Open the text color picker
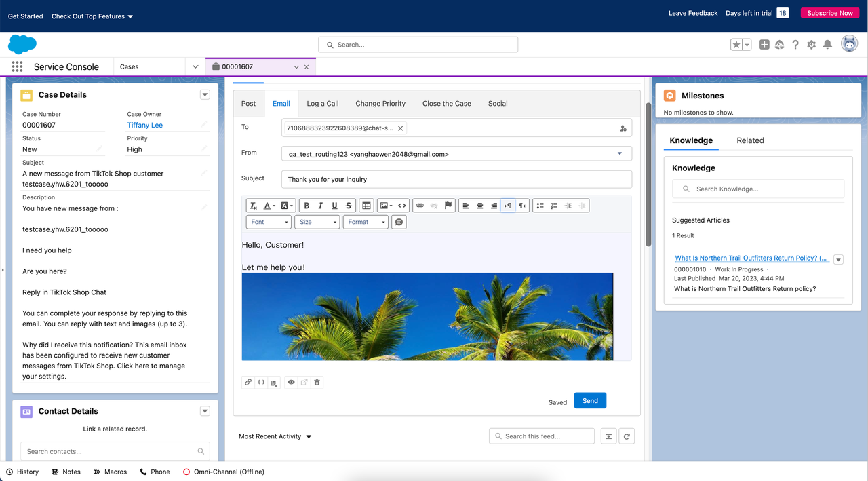868x481 pixels. click(269, 206)
